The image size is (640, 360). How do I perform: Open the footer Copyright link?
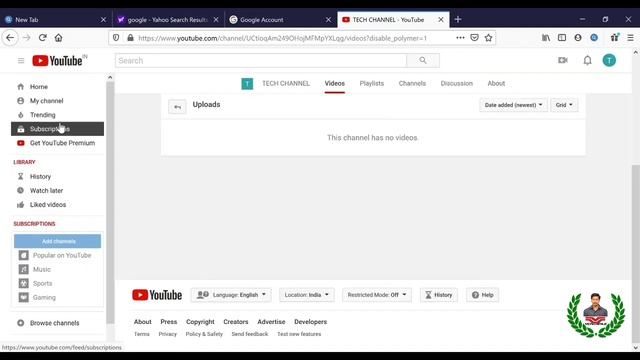(x=200, y=322)
